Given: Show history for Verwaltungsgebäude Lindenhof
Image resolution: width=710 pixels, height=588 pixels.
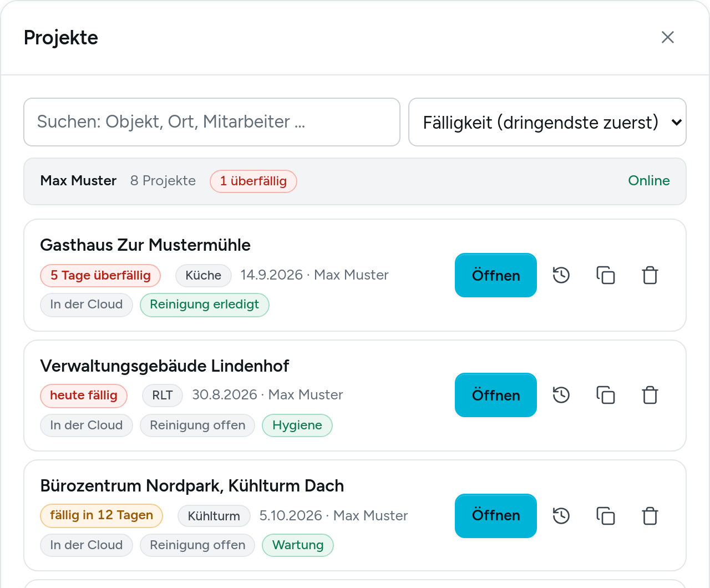Looking at the screenshot, I should [561, 395].
